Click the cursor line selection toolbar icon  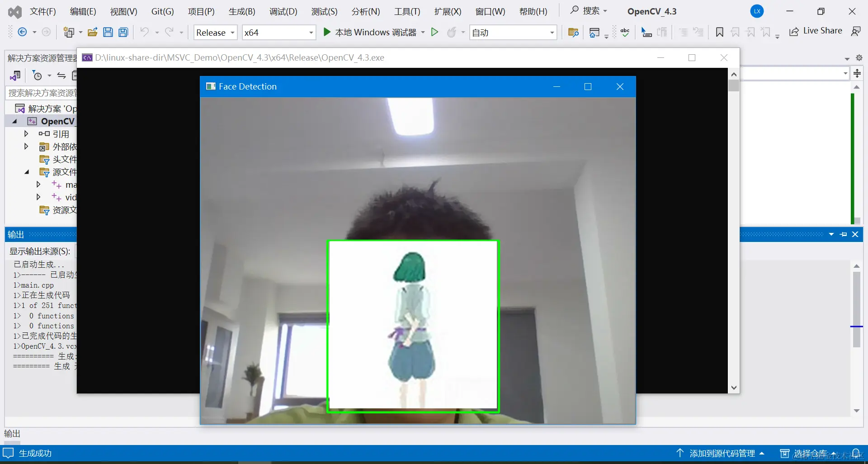(x=646, y=32)
